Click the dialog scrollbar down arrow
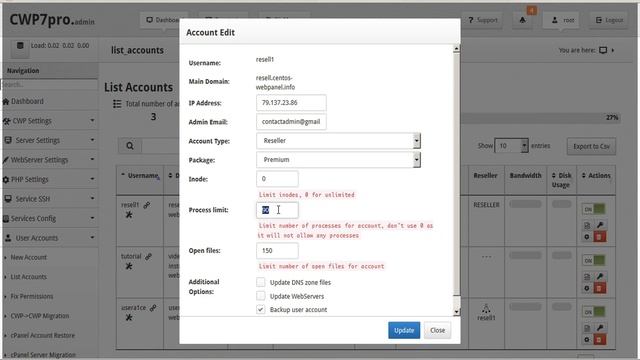 [x=456, y=311]
